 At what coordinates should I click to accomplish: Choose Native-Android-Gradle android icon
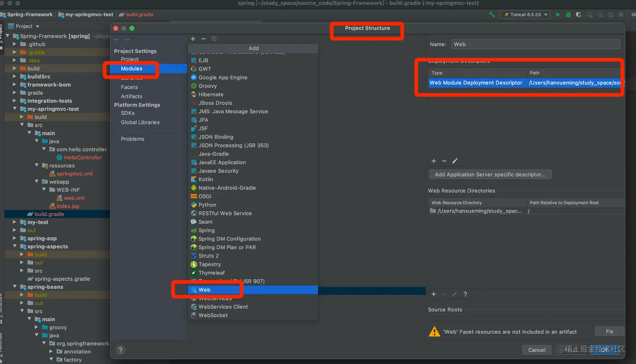(194, 188)
